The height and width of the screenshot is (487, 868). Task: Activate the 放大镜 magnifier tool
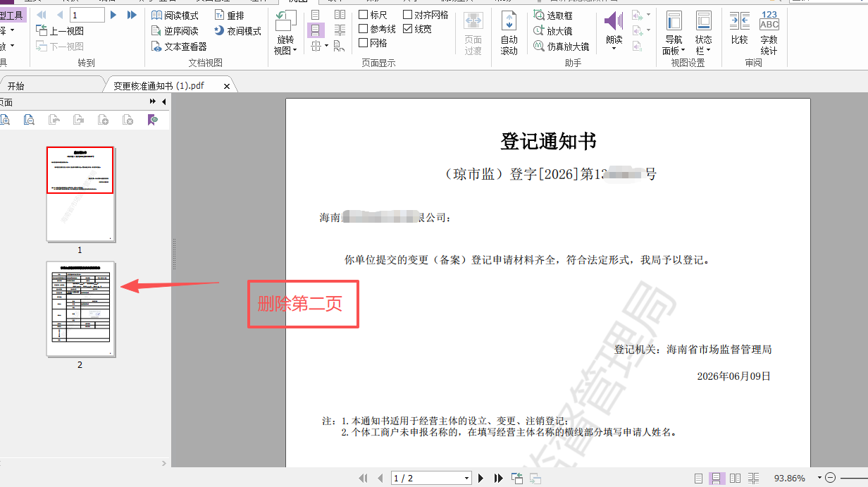pos(553,31)
